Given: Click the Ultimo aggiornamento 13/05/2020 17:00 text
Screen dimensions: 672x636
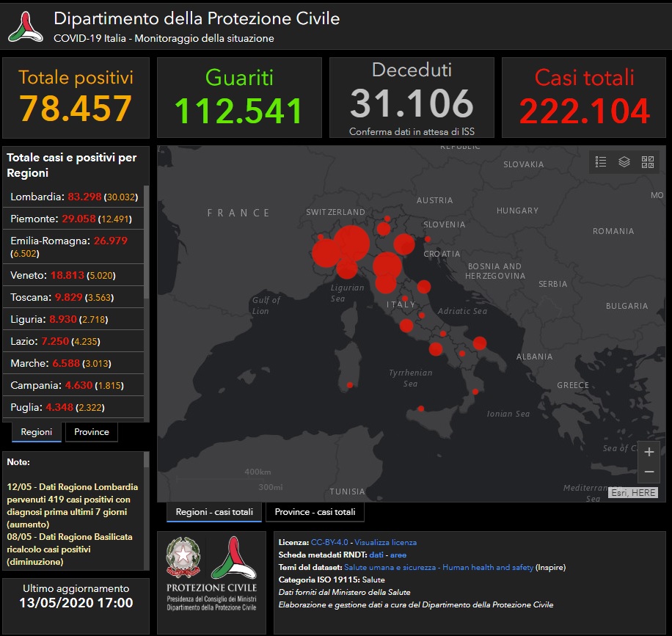Looking at the screenshot, I should 76,596.
